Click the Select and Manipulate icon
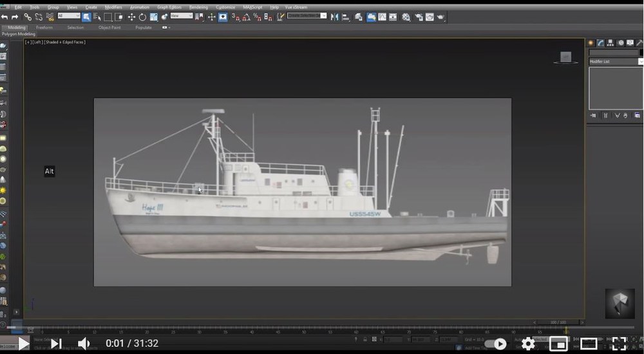The height and width of the screenshot is (354, 644). [x=211, y=17]
